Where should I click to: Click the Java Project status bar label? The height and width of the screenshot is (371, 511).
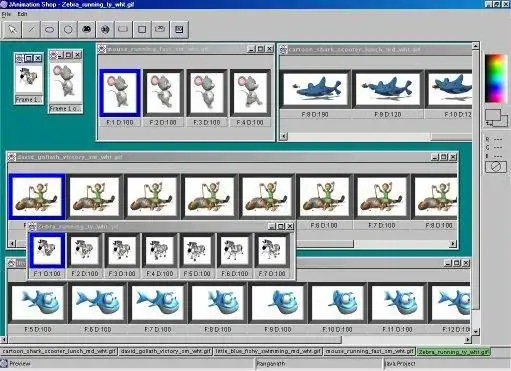[400, 364]
